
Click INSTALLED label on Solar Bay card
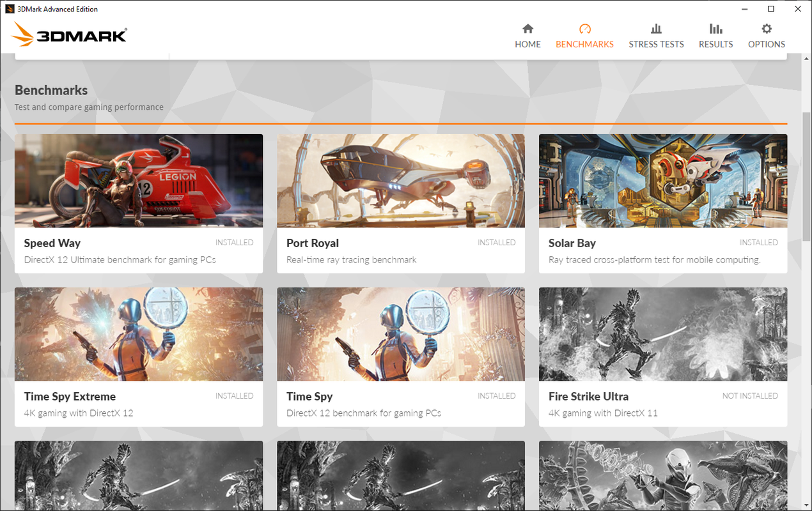759,243
